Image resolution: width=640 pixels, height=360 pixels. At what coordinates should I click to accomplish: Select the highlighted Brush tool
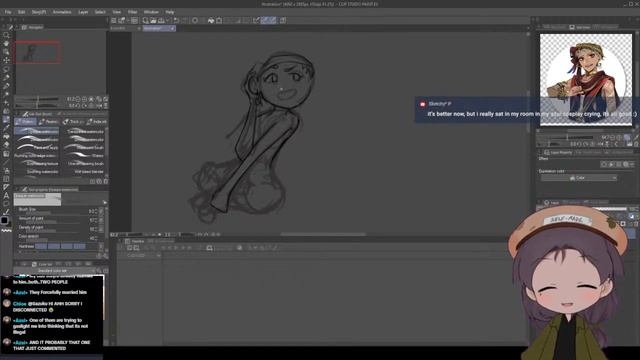point(6,120)
